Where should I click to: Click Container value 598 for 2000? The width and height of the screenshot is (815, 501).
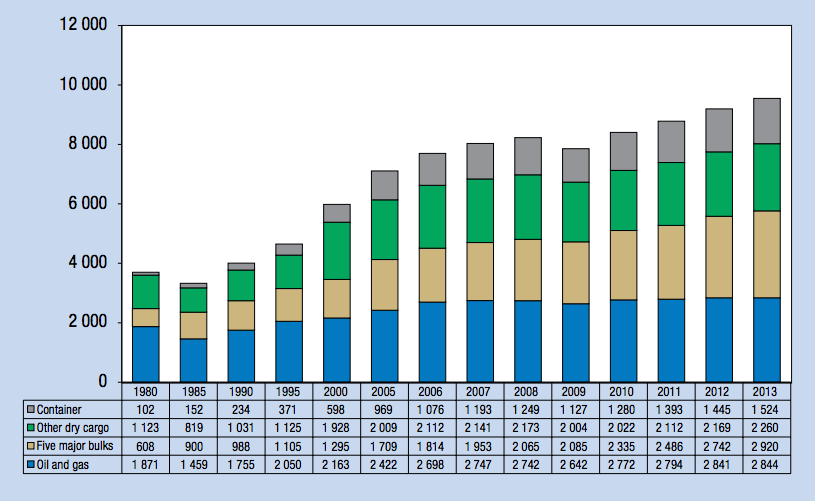336,410
